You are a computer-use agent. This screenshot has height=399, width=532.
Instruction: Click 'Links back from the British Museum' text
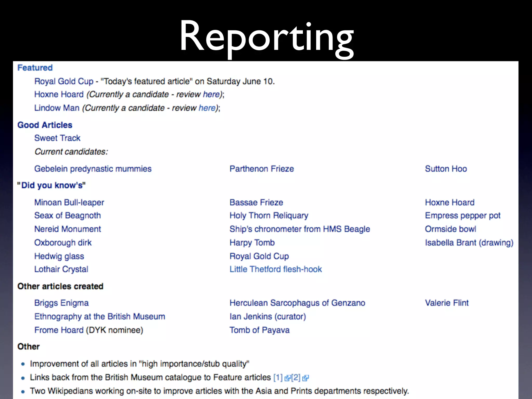coord(150,377)
